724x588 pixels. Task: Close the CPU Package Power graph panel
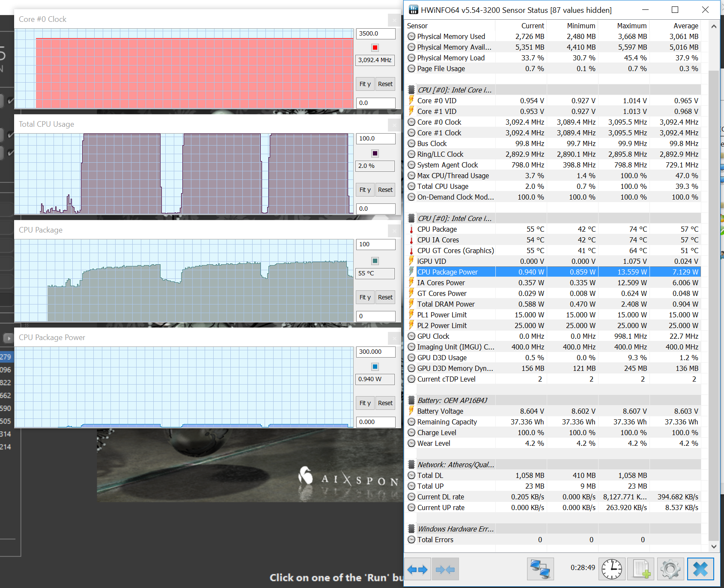[x=394, y=338]
